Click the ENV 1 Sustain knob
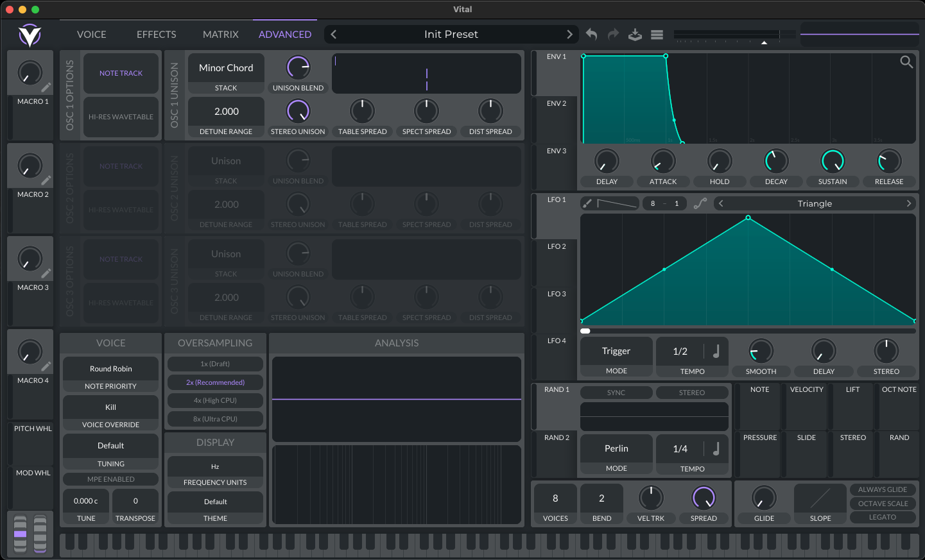Viewport: 925px width, 560px height. (833, 161)
